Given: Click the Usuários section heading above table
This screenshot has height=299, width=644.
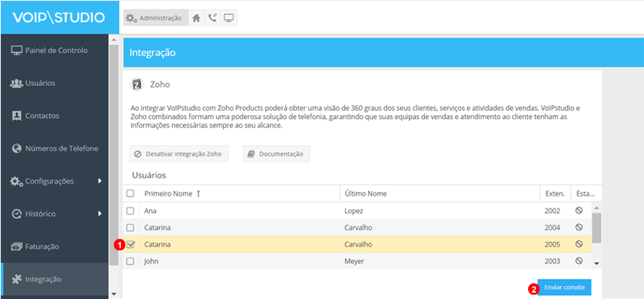Looking at the screenshot, I should 149,175.
